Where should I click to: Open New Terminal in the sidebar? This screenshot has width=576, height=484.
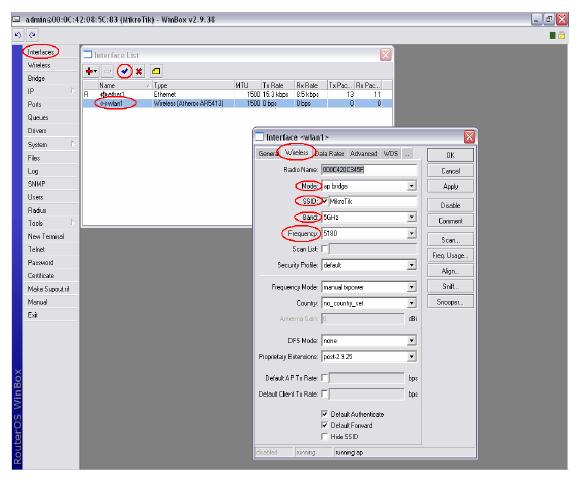[46, 236]
